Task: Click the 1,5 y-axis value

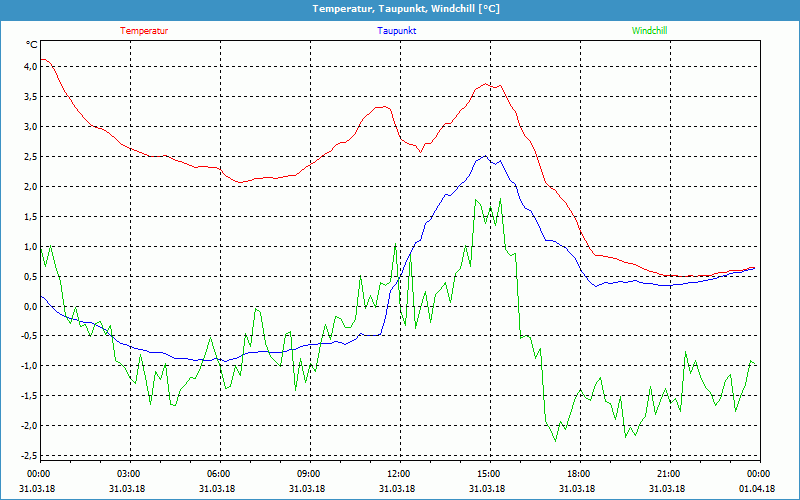Action: coord(31,216)
